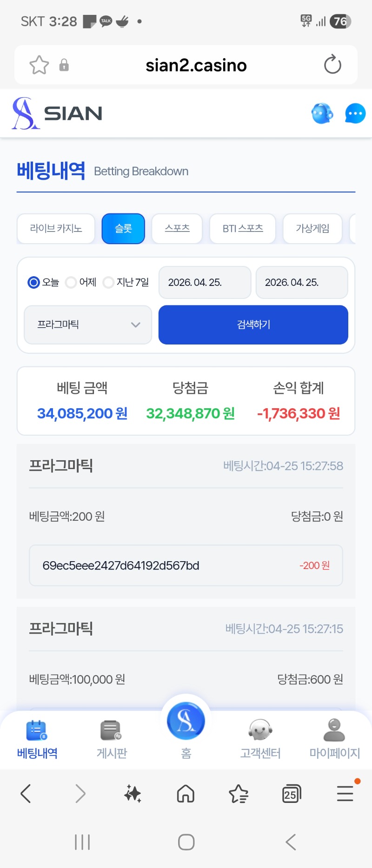The width and height of the screenshot is (372, 868).
Task: Choose the 지난 7일 radio option
Action: coord(109,282)
